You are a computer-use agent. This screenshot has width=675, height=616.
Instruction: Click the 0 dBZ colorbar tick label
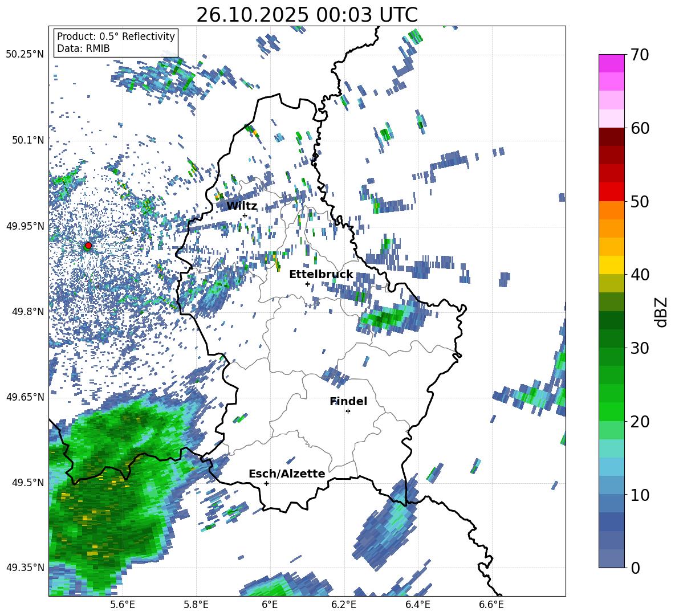point(636,568)
